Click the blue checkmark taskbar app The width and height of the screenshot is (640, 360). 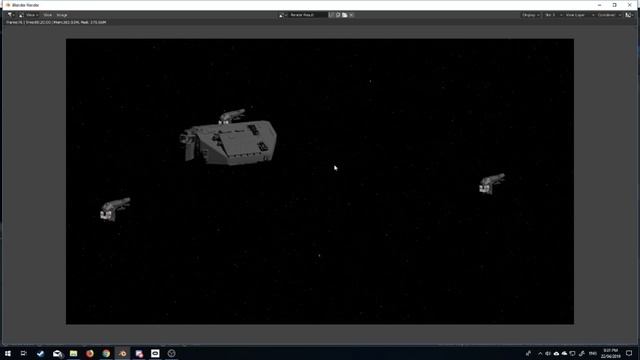[40, 353]
